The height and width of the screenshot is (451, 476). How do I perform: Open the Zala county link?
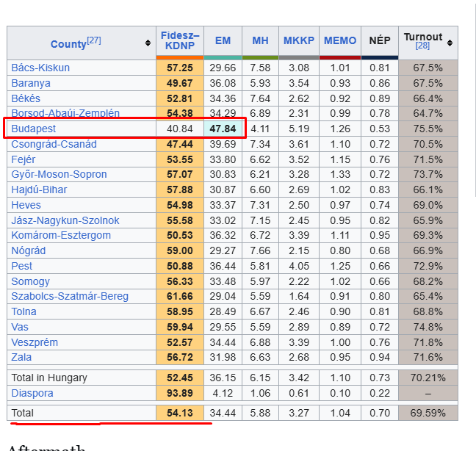tap(22, 357)
